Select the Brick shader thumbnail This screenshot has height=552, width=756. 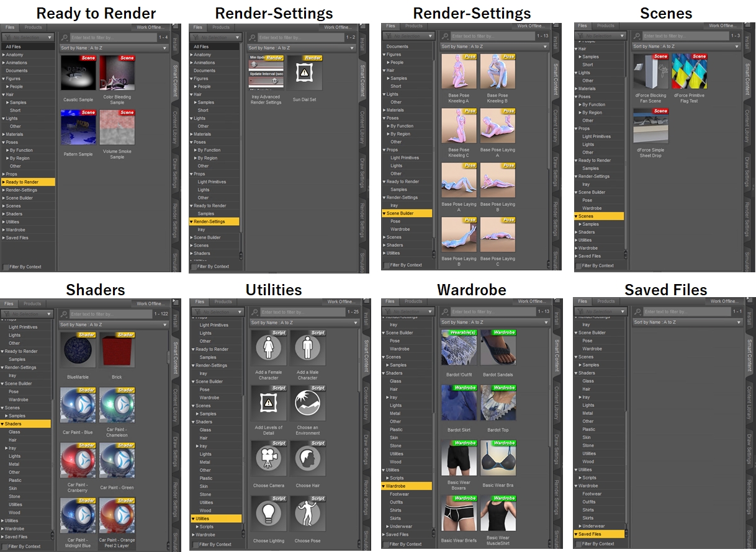pyautogui.click(x=117, y=352)
